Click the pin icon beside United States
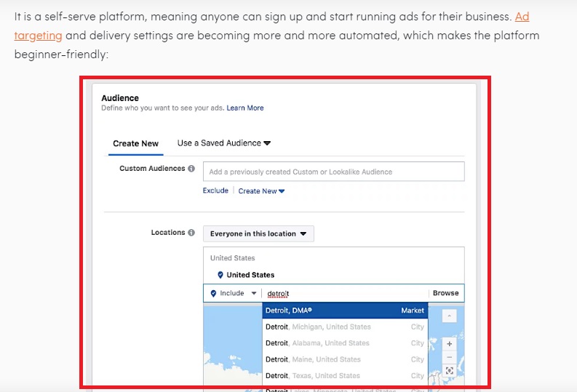 (220, 275)
